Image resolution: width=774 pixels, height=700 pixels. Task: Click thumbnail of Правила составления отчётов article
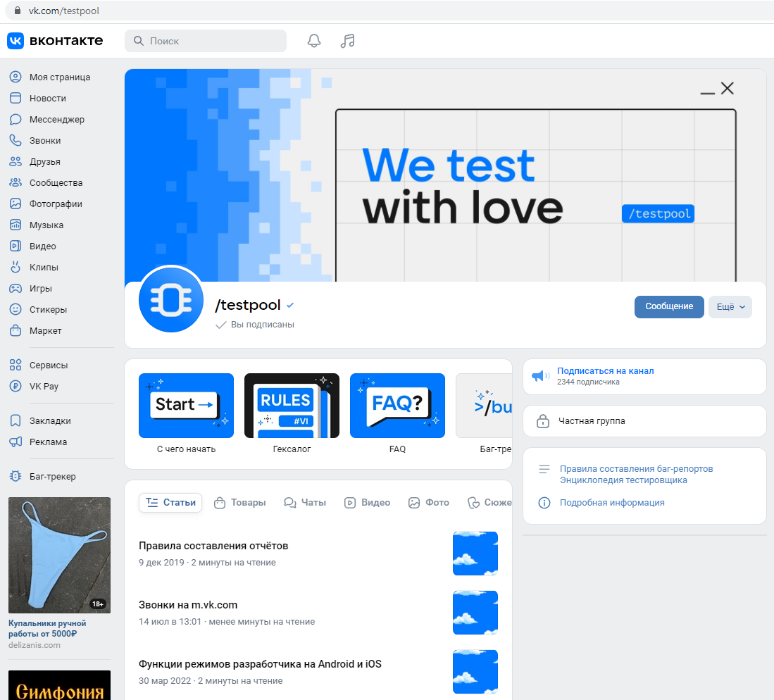pyautogui.click(x=475, y=554)
